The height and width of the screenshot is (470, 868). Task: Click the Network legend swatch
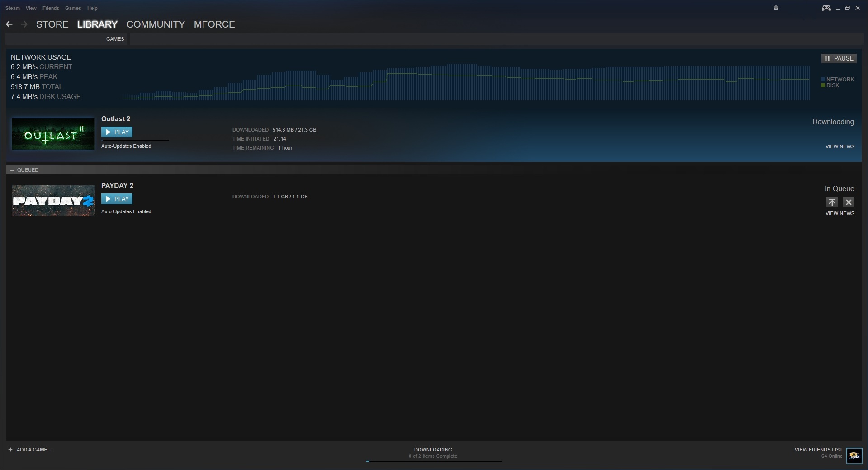click(823, 80)
